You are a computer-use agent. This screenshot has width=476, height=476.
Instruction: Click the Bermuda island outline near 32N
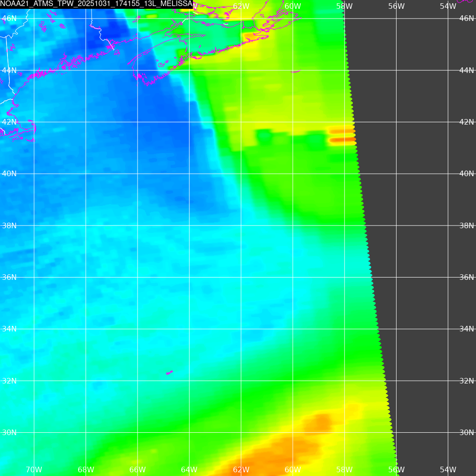[169, 372]
